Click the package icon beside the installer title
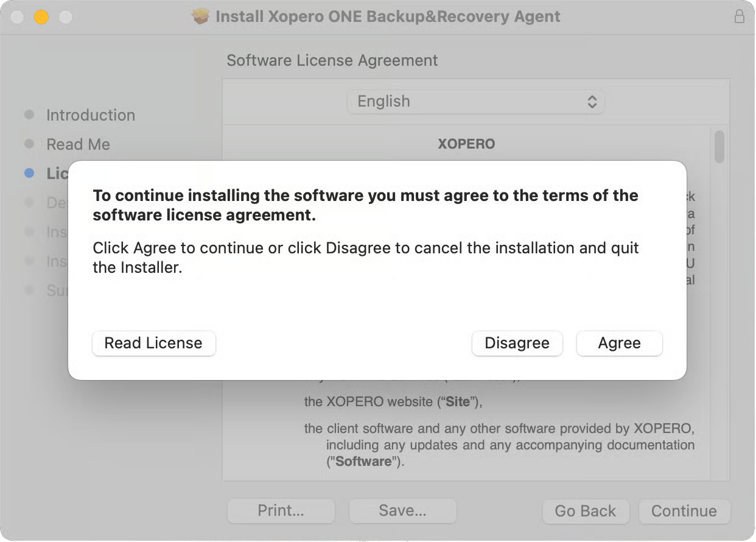Screen dimensions: 756x542 coord(200,16)
